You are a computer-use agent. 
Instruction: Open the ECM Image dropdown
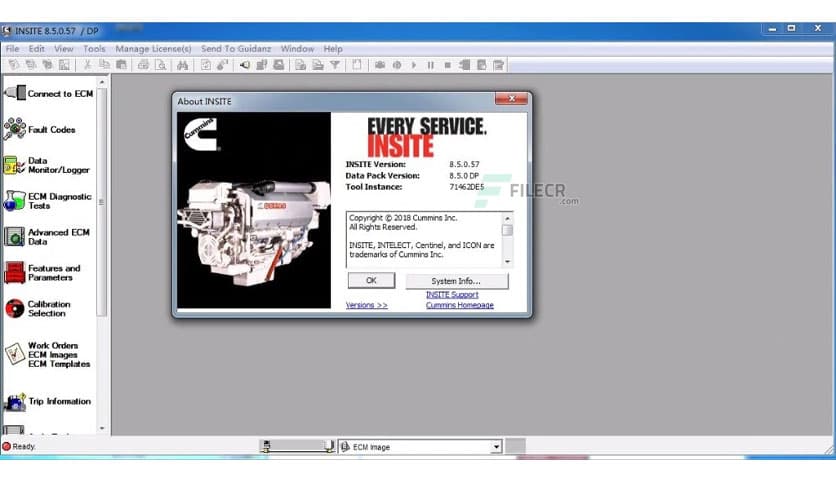[x=496, y=447]
